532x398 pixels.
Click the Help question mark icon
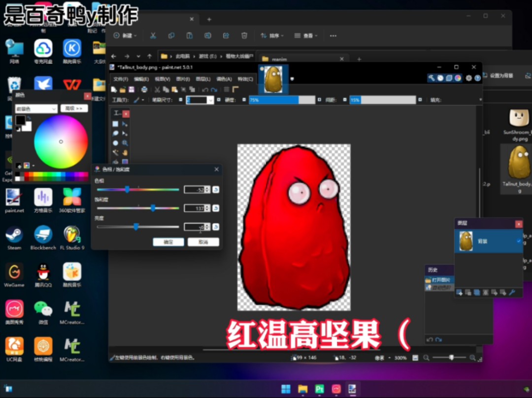coord(477,78)
